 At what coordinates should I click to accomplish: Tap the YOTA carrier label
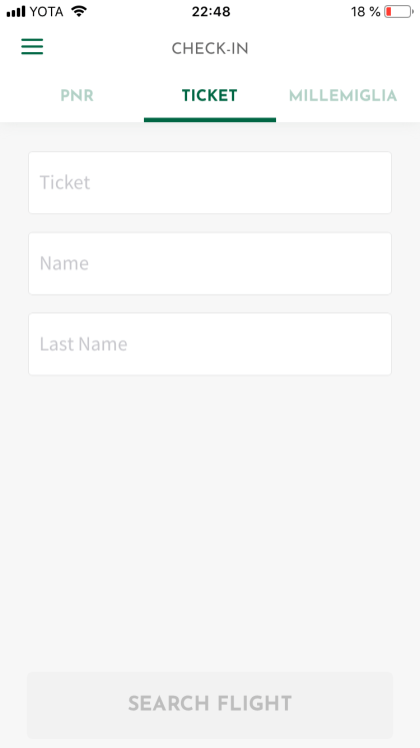coord(47,11)
